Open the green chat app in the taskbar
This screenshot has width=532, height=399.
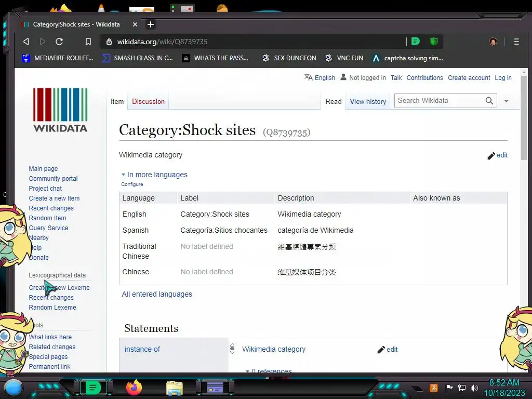pos(92,388)
